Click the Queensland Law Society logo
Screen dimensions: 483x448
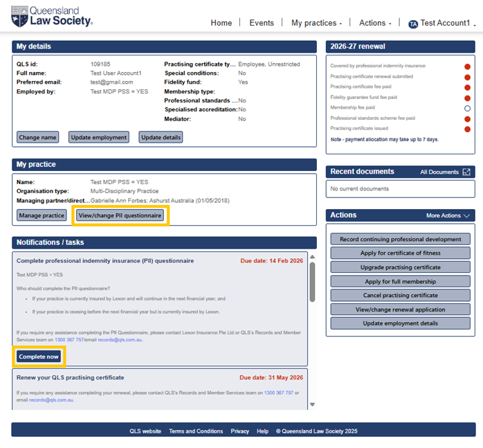point(52,17)
